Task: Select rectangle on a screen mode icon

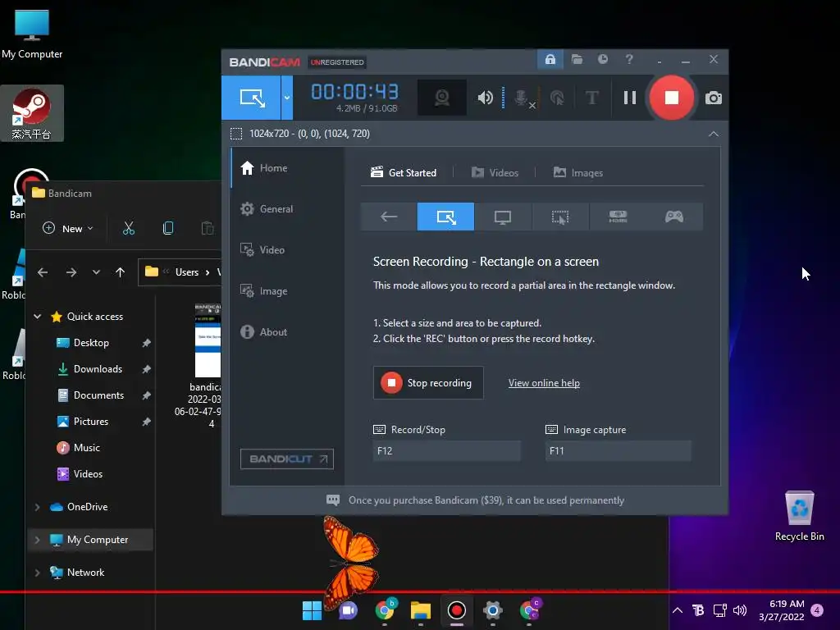Action: 445,217
